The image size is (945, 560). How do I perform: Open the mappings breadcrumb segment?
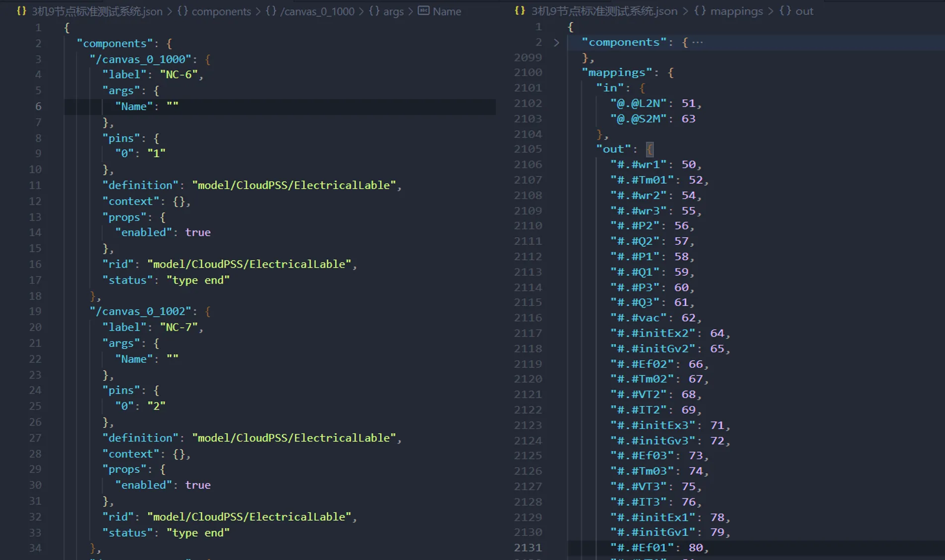[x=736, y=11]
